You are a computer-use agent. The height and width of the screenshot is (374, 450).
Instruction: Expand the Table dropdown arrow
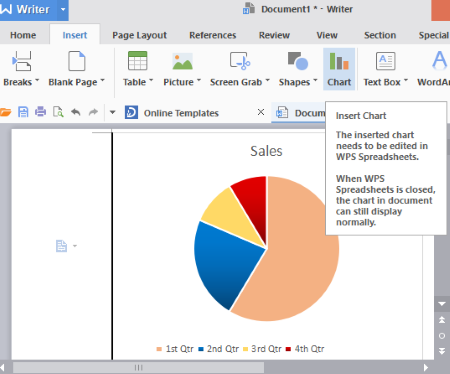151,80
